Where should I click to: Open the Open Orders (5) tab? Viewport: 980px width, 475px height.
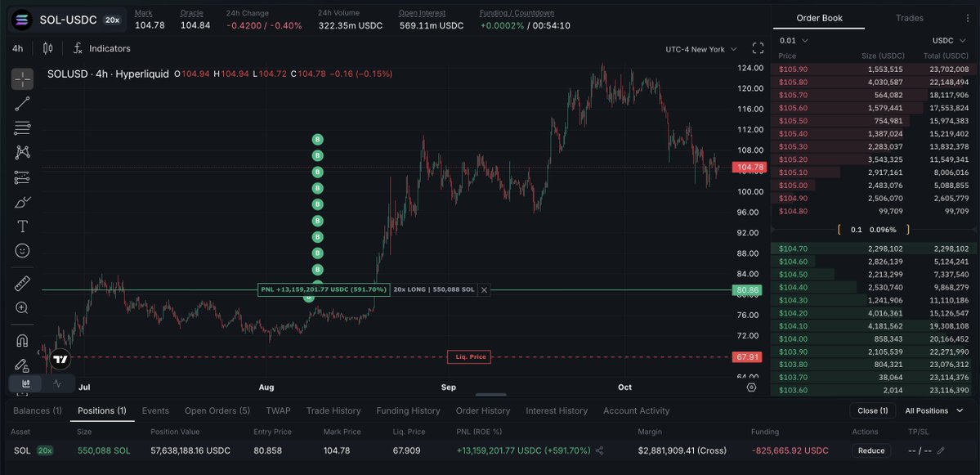[x=217, y=410]
